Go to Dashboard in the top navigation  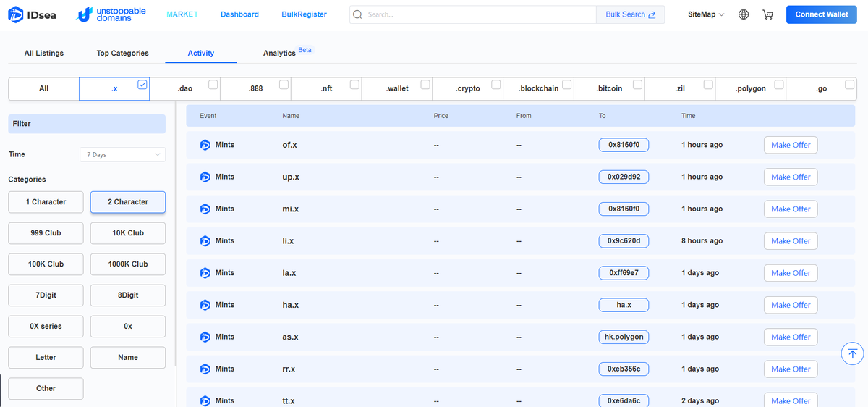click(239, 14)
